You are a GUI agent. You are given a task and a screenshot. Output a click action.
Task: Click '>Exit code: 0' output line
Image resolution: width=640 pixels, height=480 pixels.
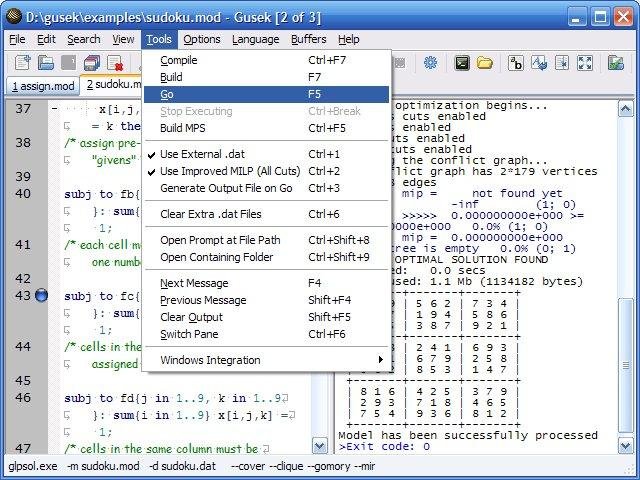click(x=384, y=446)
